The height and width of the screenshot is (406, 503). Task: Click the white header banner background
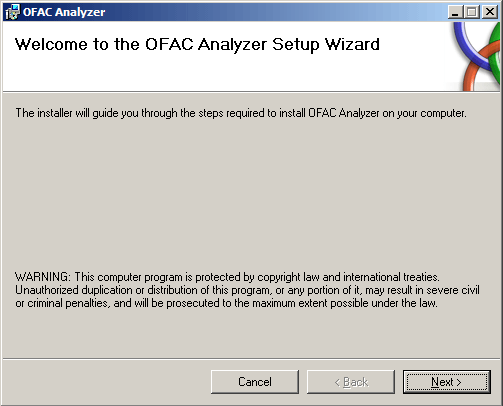tap(233, 73)
